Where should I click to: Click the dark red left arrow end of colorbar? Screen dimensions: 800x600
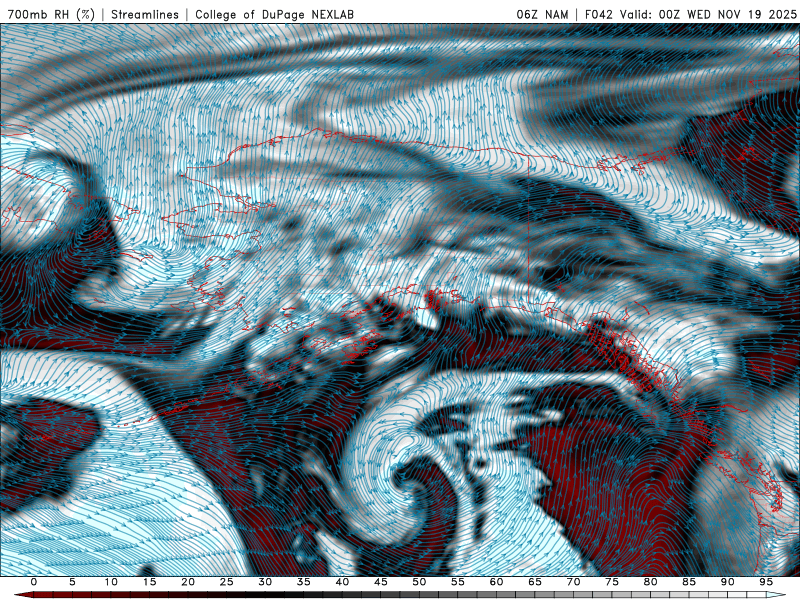23,595
